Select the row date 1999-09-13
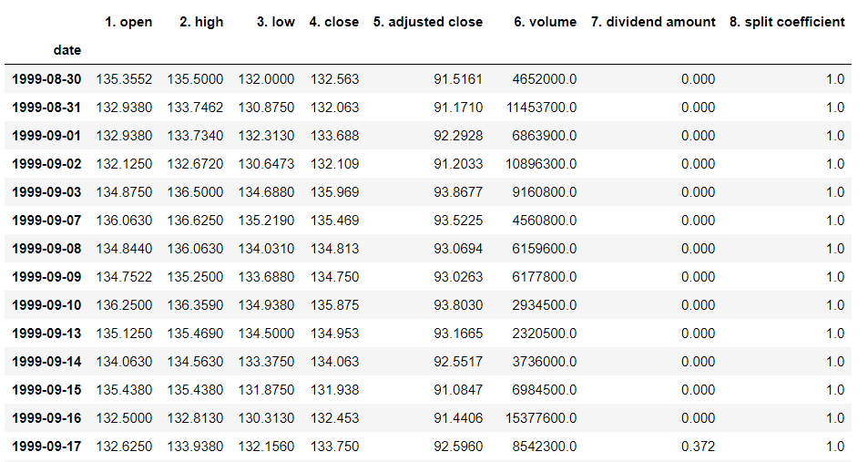This screenshot has width=868, height=462. tap(46, 334)
